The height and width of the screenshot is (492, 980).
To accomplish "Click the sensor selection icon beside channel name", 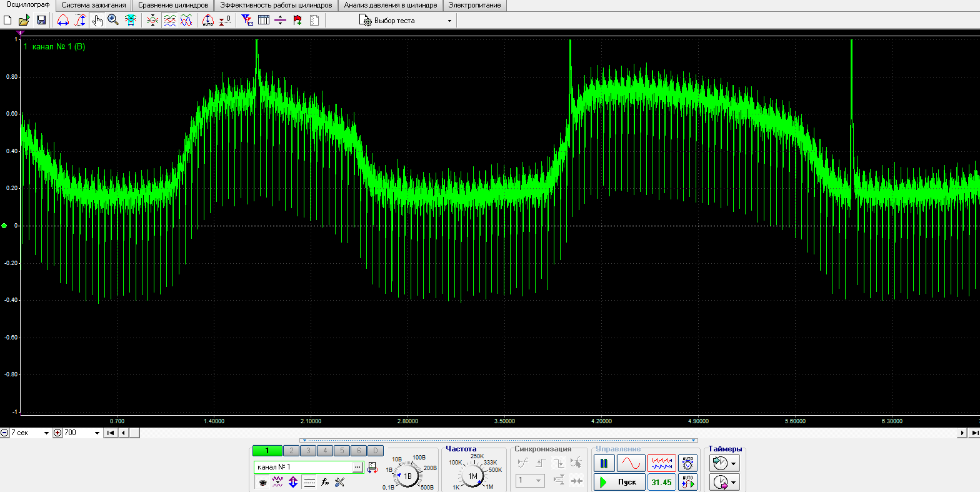I will (372, 467).
